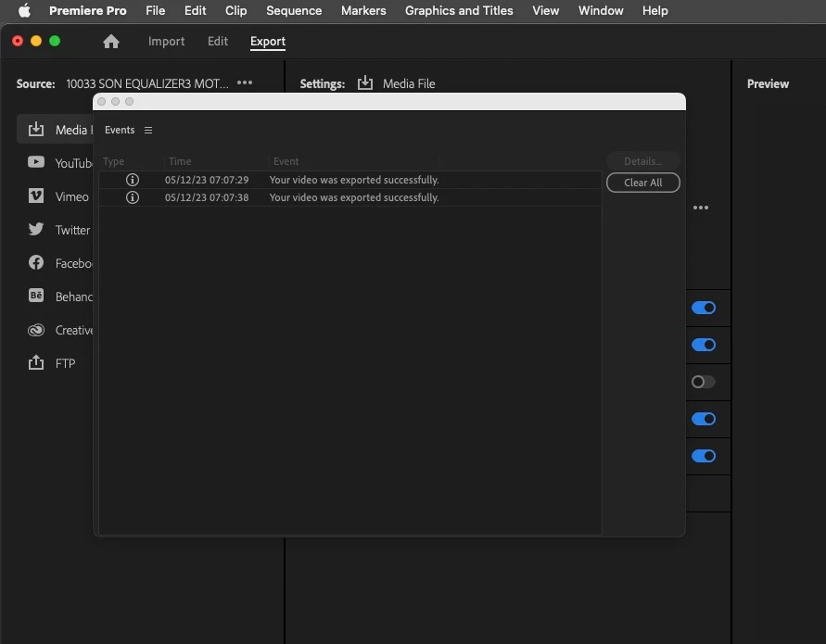The image size is (826, 644).
Task: Disable the first blue settings toggle
Action: tap(704, 308)
